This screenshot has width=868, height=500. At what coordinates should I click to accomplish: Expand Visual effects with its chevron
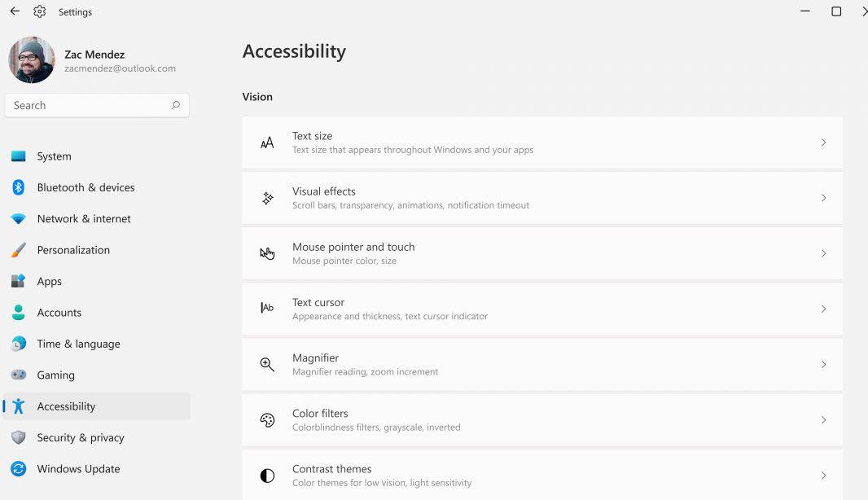(823, 198)
